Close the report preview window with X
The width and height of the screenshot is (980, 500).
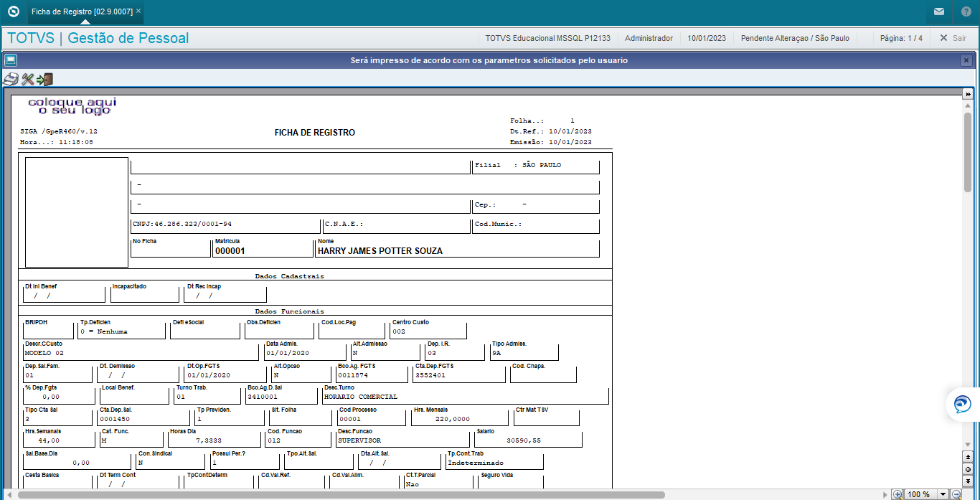pos(966,60)
